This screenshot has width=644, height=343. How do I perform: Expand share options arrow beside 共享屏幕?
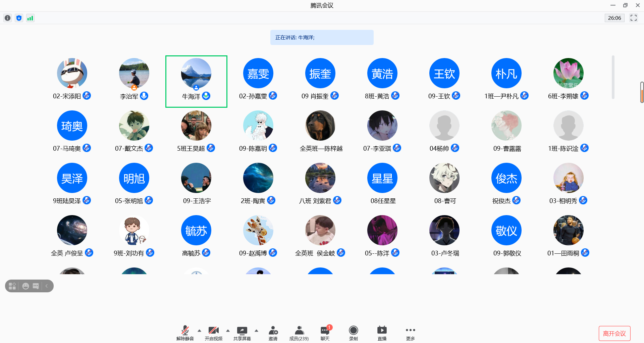tap(257, 331)
